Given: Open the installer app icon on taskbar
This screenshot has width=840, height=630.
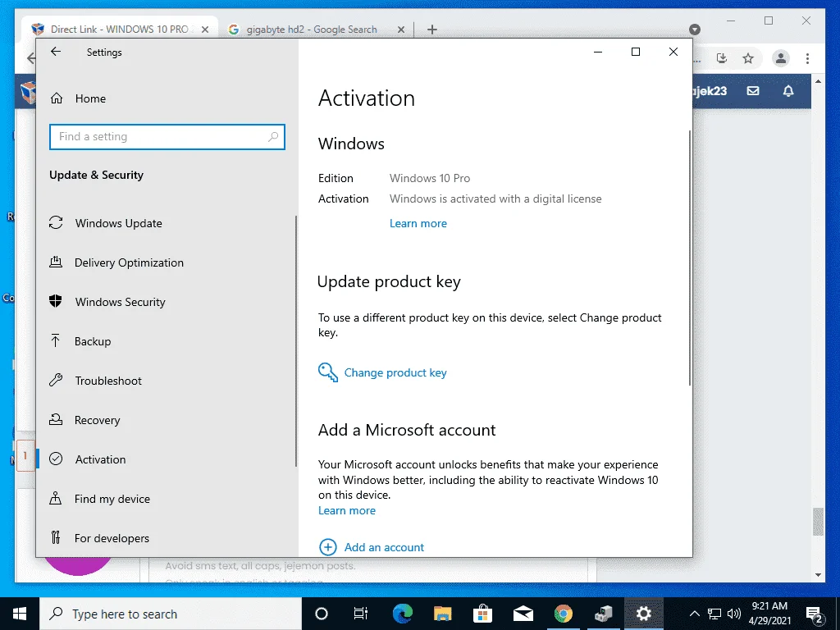Looking at the screenshot, I should click(x=603, y=614).
